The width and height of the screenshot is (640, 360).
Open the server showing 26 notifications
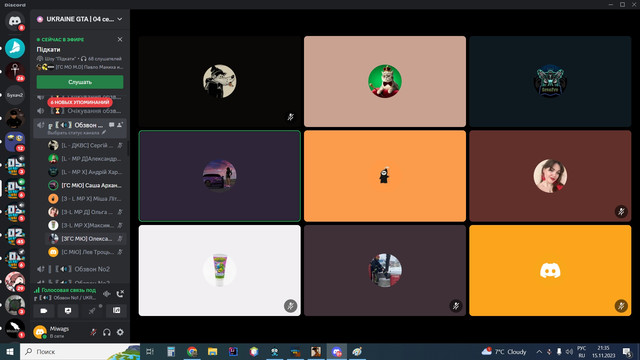[x=15, y=72]
